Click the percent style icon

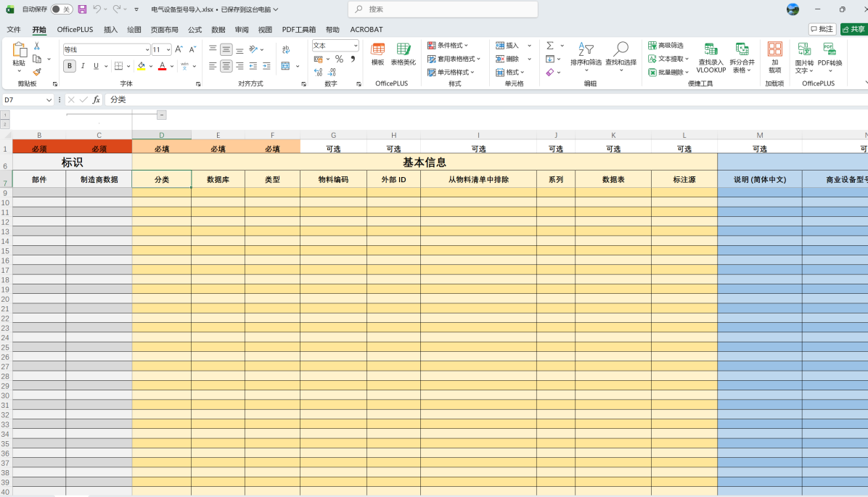point(339,59)
